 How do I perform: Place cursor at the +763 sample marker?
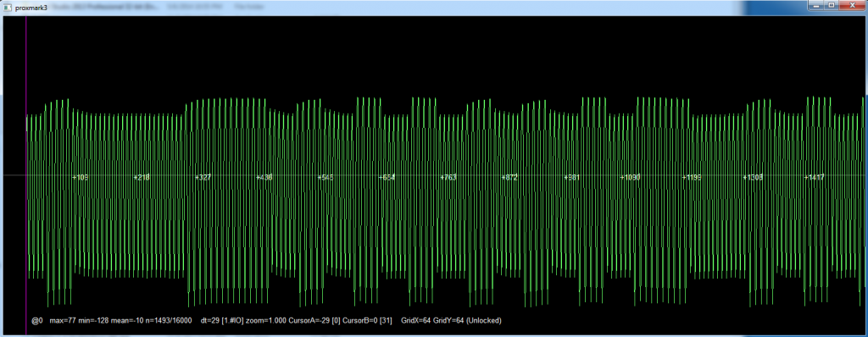point(448,178)
